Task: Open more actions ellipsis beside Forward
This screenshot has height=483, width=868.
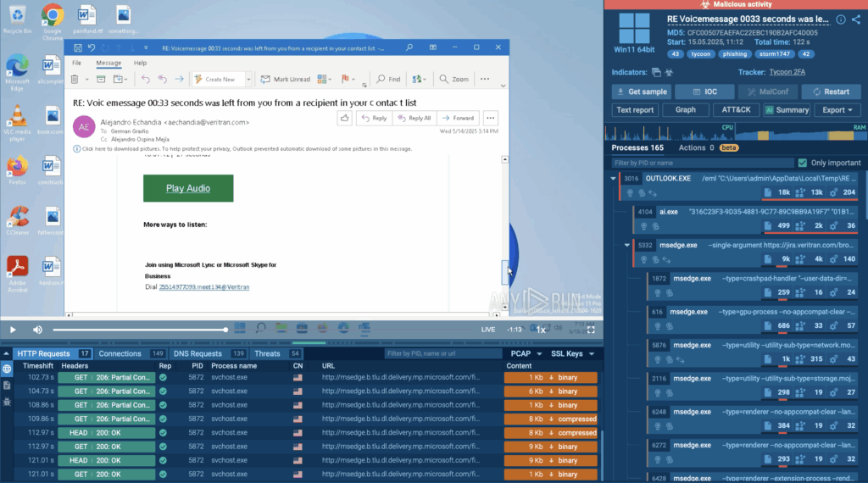Action: click(491, 118)
